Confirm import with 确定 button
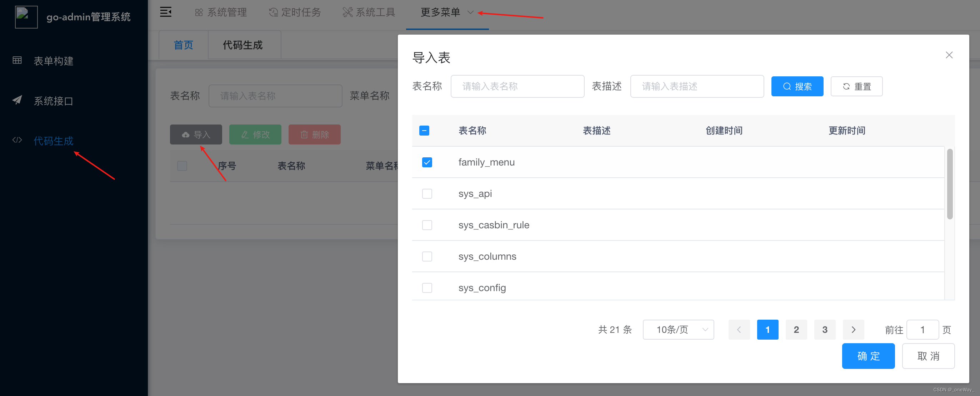 (x=868, y=356)
